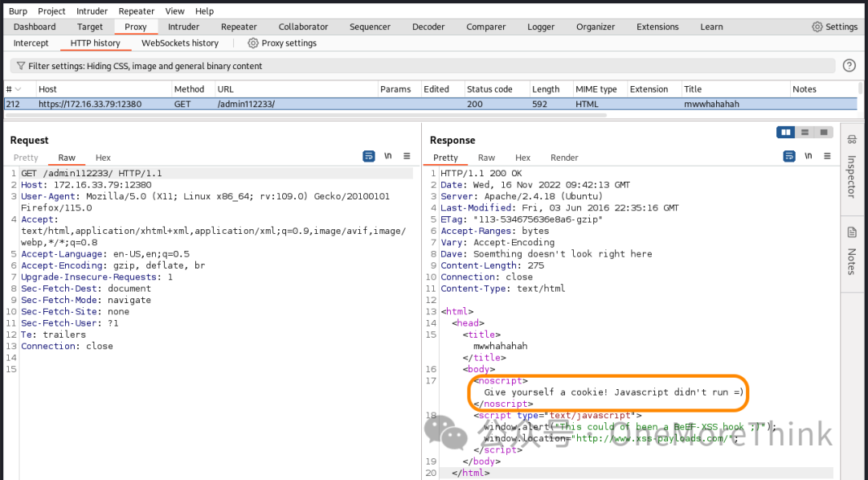Open Proxy settings gear button
This screenshot has width=868, height=480.
pyautogui.click(x=282, y=43)
